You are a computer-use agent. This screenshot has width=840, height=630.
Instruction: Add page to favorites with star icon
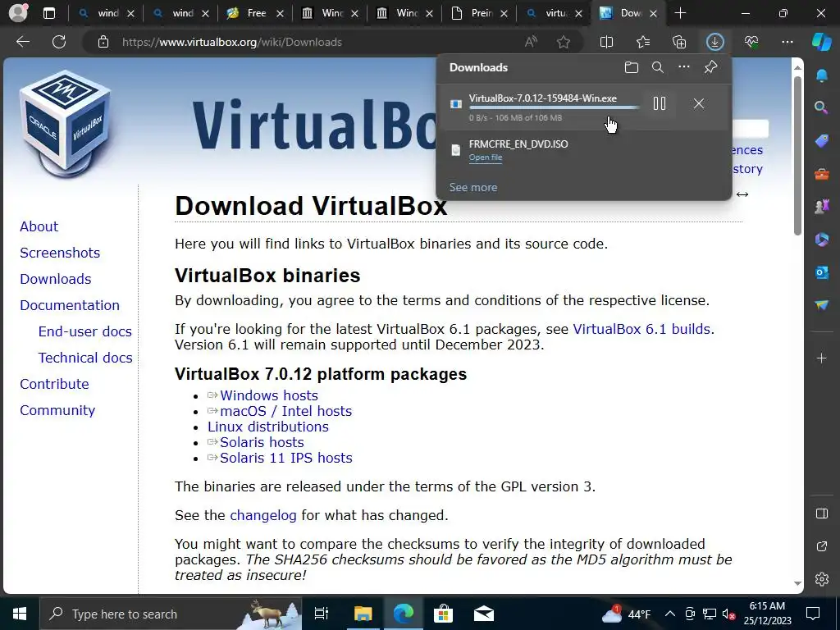tap(563, 42)
